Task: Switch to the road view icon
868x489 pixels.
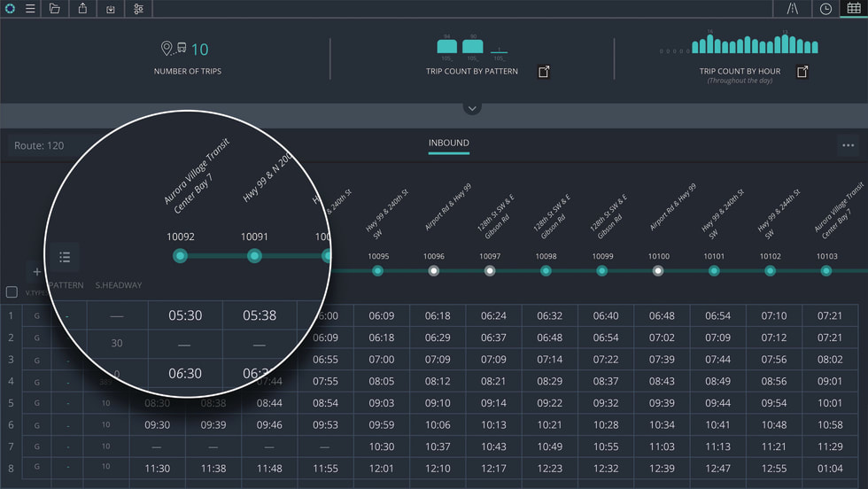Action: (x=792, y=9)
